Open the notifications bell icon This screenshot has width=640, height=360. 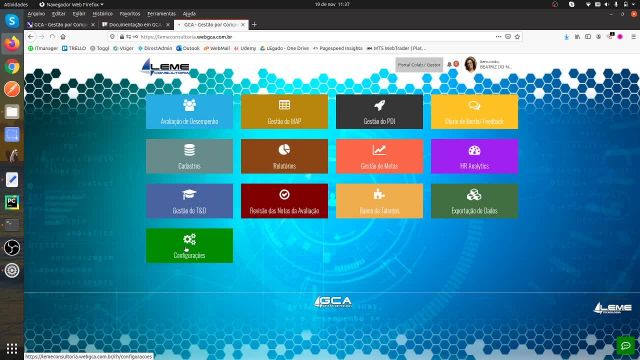click(x=449, y=64)
